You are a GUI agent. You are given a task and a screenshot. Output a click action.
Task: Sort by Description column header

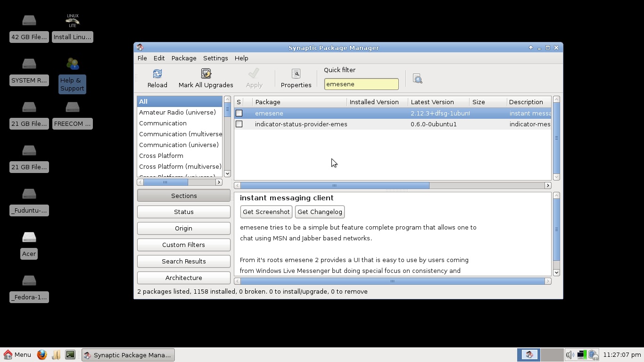click(528, 102)
